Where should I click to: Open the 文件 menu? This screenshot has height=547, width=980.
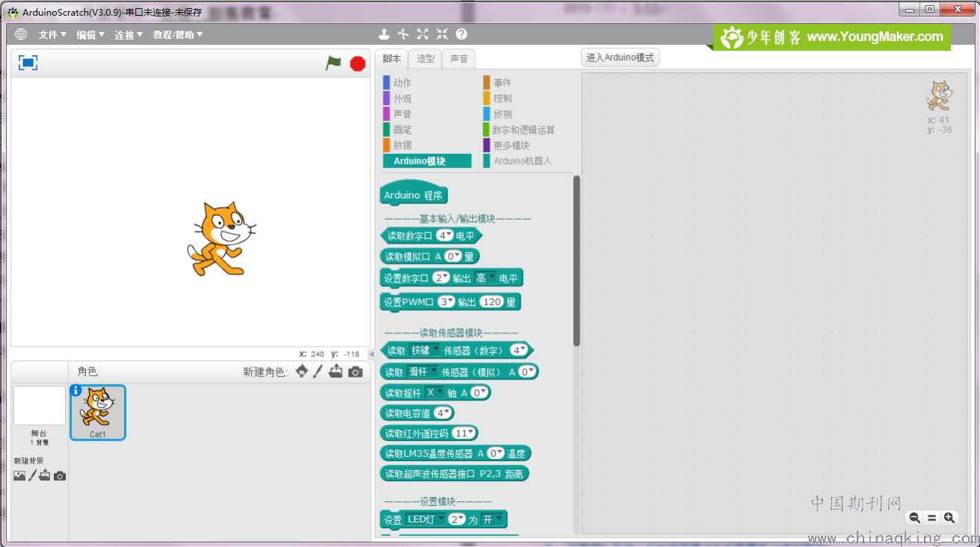pyautogui.click(x=52, y=35)
